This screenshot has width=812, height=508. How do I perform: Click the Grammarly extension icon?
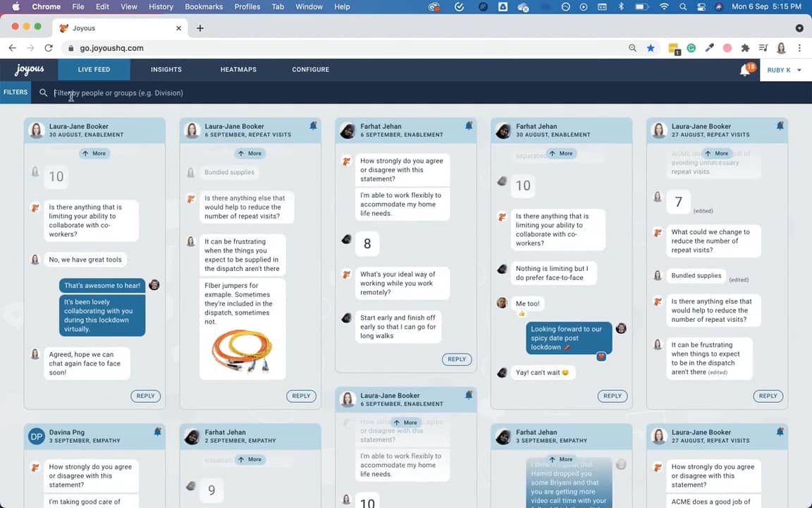[x=691, y=48]
